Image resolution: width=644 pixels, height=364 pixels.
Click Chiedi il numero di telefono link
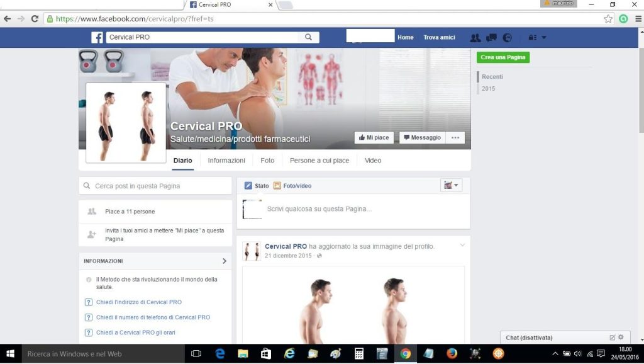pyautogui.click(x=153, y=317)
